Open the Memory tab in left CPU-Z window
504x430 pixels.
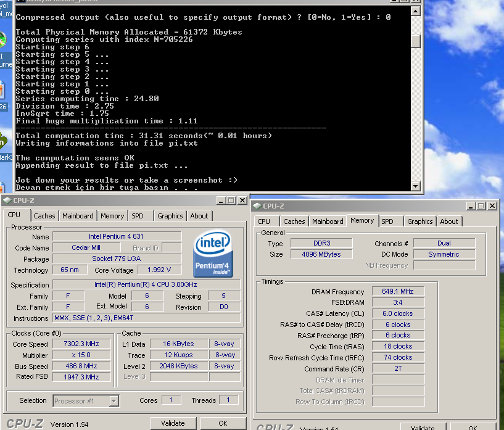pos(112,216)
